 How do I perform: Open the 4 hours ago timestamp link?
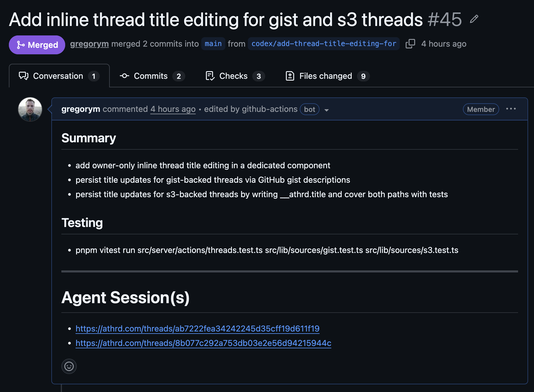tap(173, 109)
